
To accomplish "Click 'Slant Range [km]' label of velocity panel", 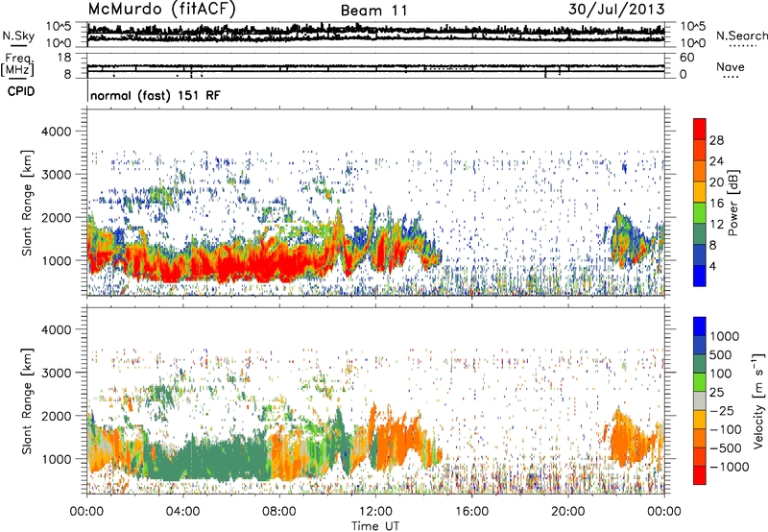I will click(27, 400).
